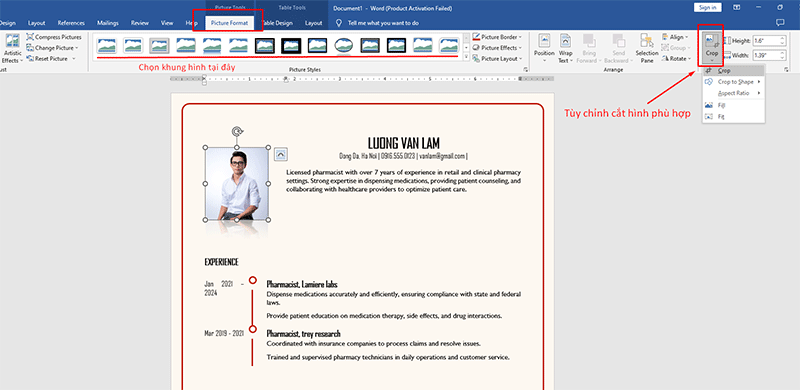Switch to Picture Format tab
This screenshot has height=390, width=800.
coord(229,23)
